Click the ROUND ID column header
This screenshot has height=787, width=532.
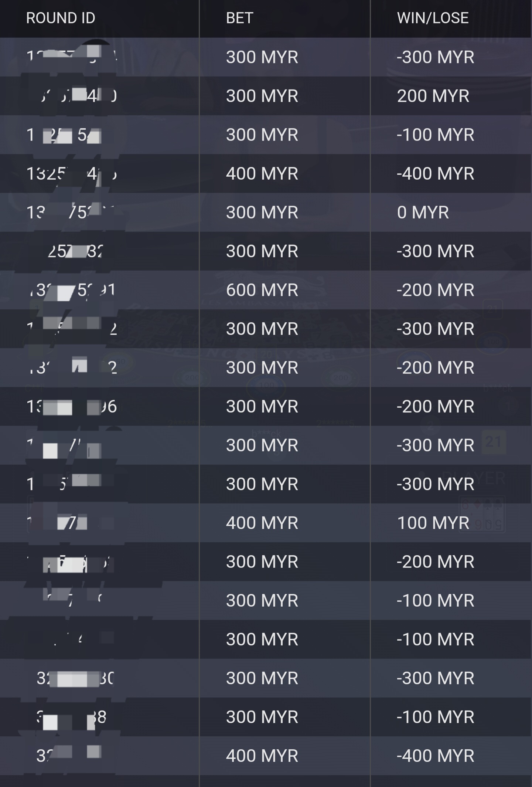[61, 18]
